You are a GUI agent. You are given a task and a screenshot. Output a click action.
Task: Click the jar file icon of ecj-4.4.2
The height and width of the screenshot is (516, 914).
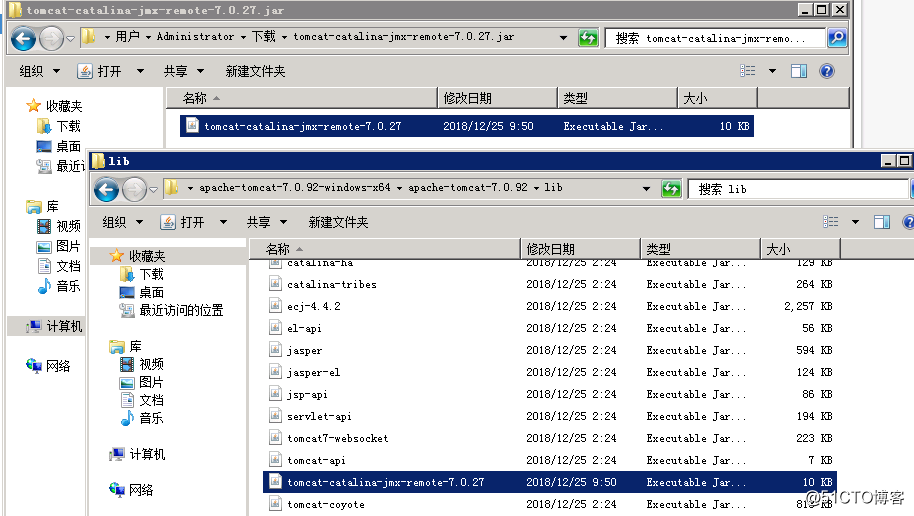pyautogui.click(x=275, y=306)
